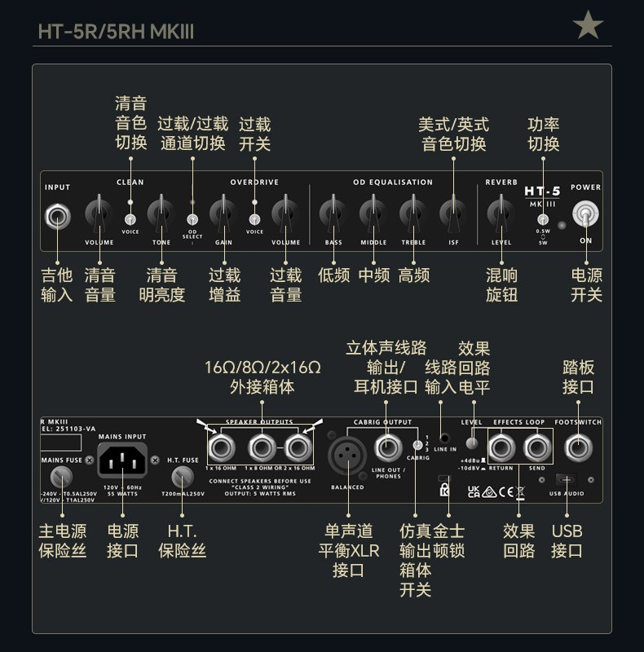Click the USB AUDIO port
Viewport: 644px width, 652px height.
[x=567, y=480]
